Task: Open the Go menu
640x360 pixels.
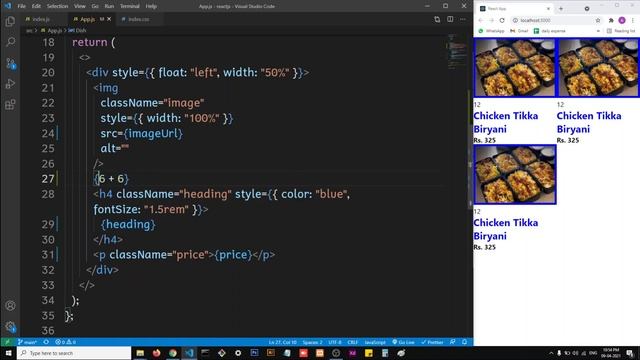Action: coord(95,6)
